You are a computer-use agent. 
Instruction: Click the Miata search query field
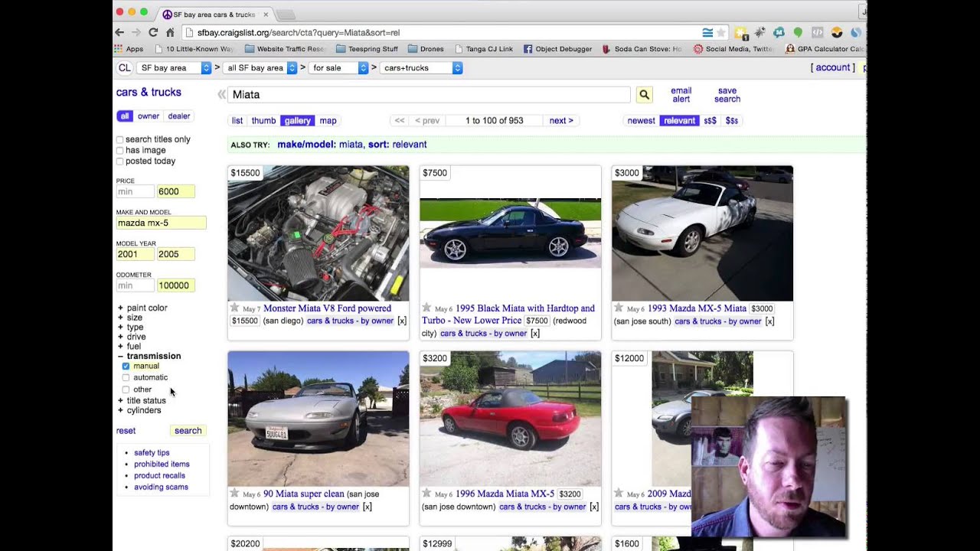[429, 94]
